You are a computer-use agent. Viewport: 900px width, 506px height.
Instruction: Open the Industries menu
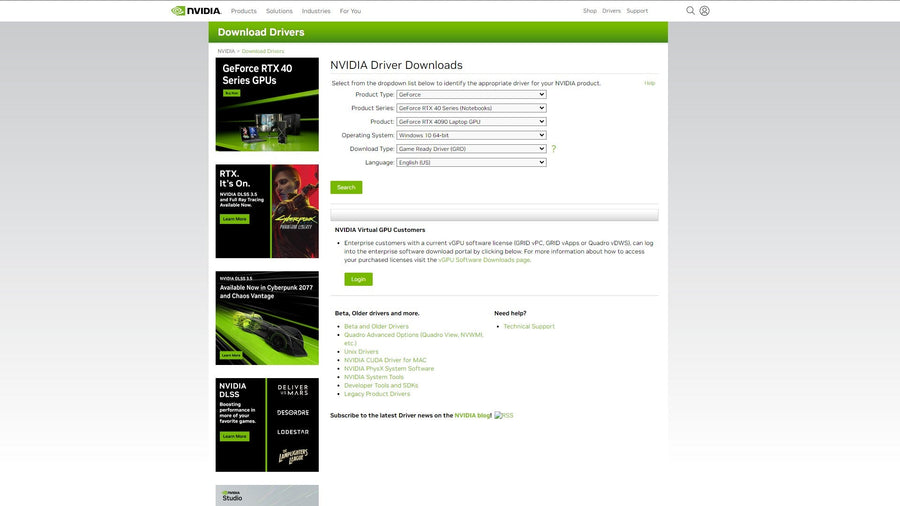coord(316,11)
